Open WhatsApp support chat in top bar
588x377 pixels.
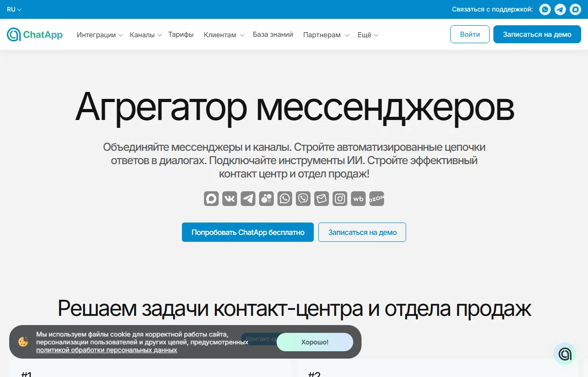pyautogui.click(x=545, y=9)
